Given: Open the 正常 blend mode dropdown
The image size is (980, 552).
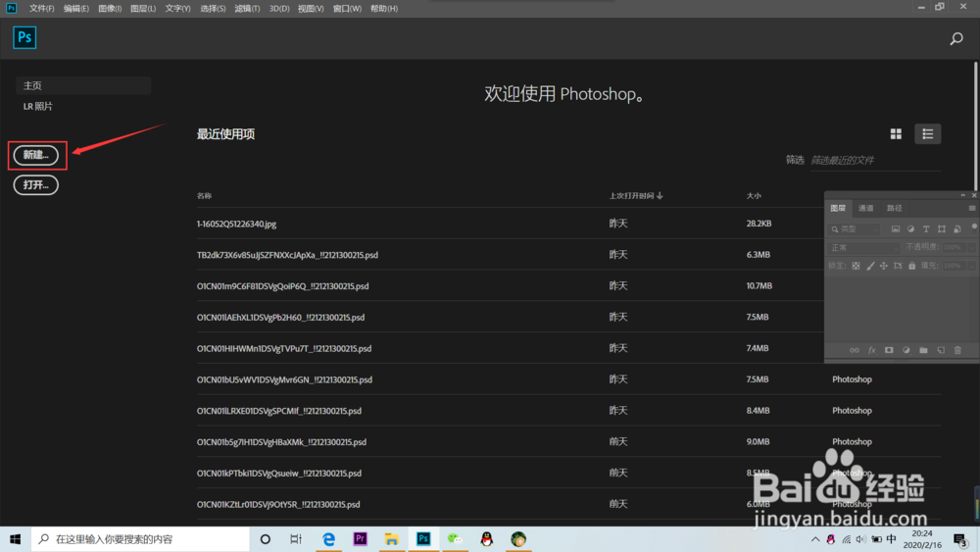Looking at the screenshot, I should pyautogui.click(x=864, y=248).
